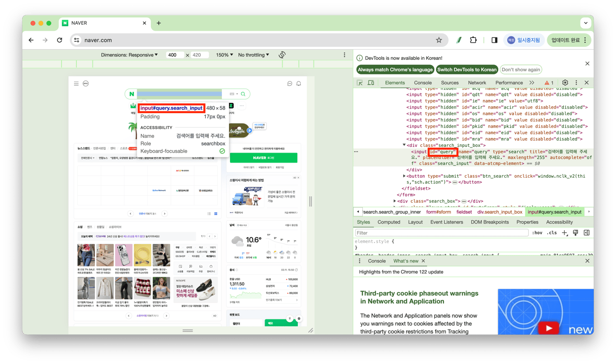Click the green slash extension icon
Image resolution: width=616 pixels, height=364 pixels.
tap(459, 40)
